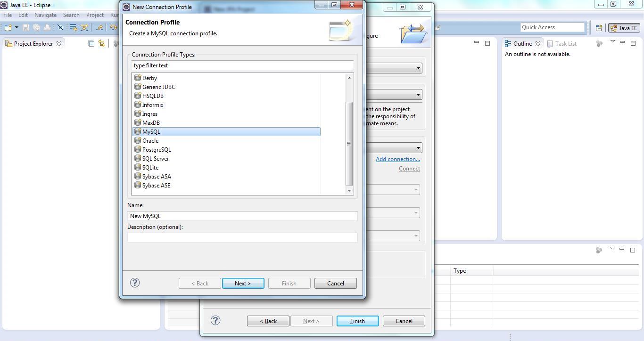Open the New wizard dropdown arrow
The height and width of the screenshot is (341, 644).
click(17, 27)
